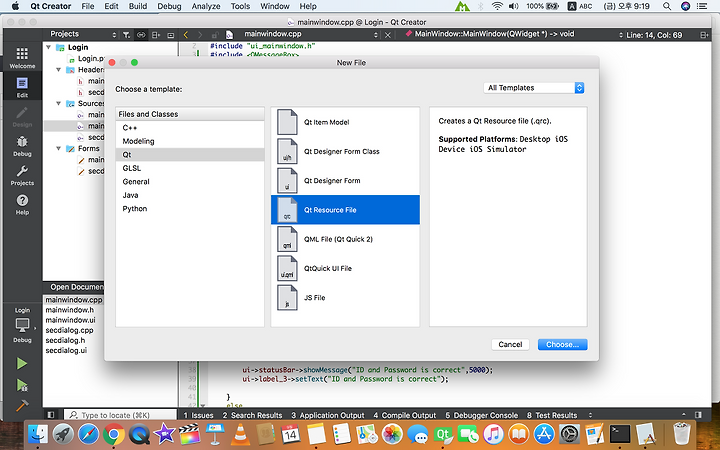Toggle synchronize with editor link icon
This screenshot has width=720, height=450.
coord(141,35)
